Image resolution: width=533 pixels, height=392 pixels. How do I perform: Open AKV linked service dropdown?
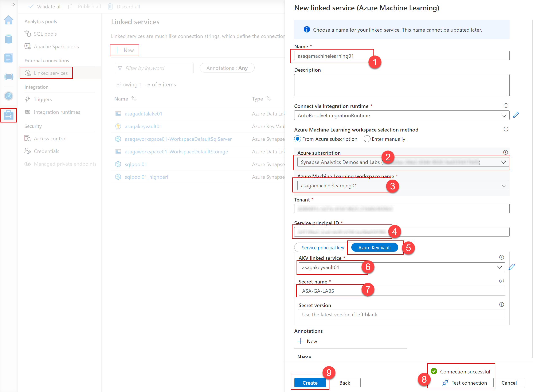click(401, 267)
